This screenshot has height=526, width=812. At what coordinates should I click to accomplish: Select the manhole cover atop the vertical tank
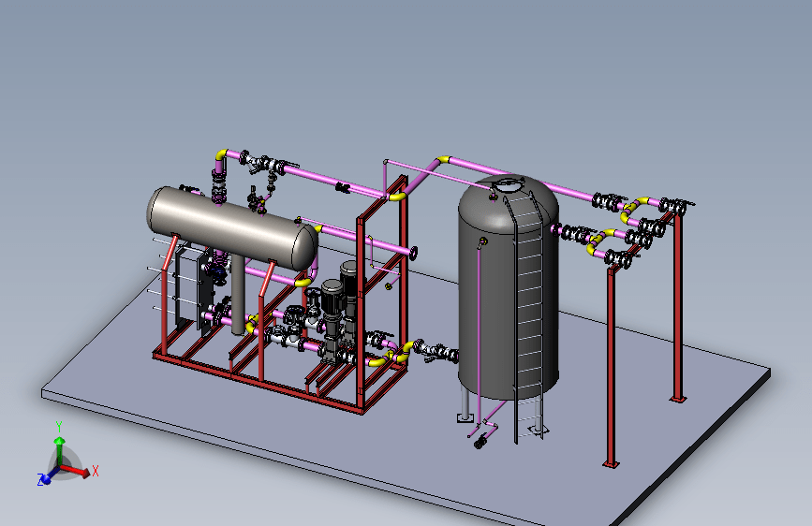(509, 186)
